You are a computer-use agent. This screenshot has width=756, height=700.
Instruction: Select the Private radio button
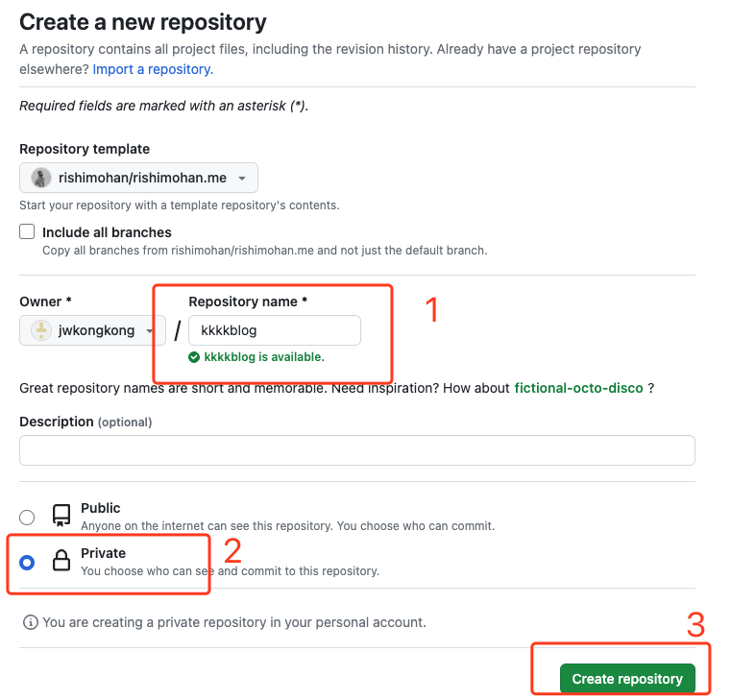[27, 562]
